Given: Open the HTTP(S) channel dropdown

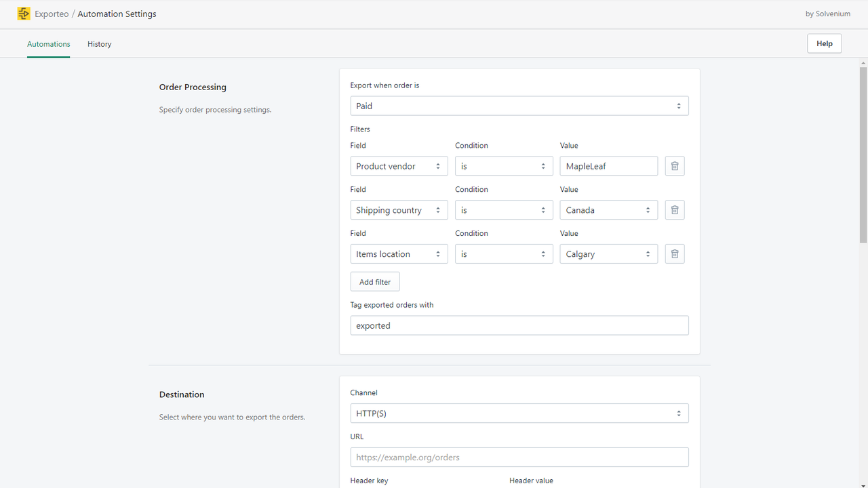Looking at the screenshot, I should [519, 413].
